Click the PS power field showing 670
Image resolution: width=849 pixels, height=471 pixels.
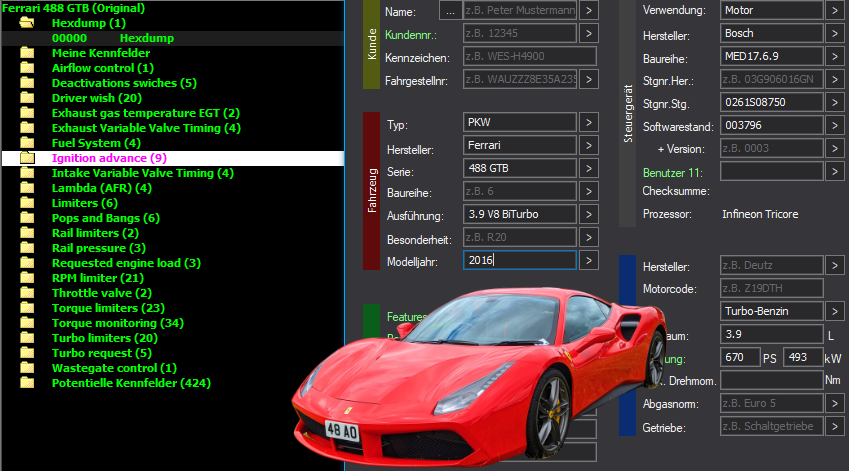tap(740, 357)
